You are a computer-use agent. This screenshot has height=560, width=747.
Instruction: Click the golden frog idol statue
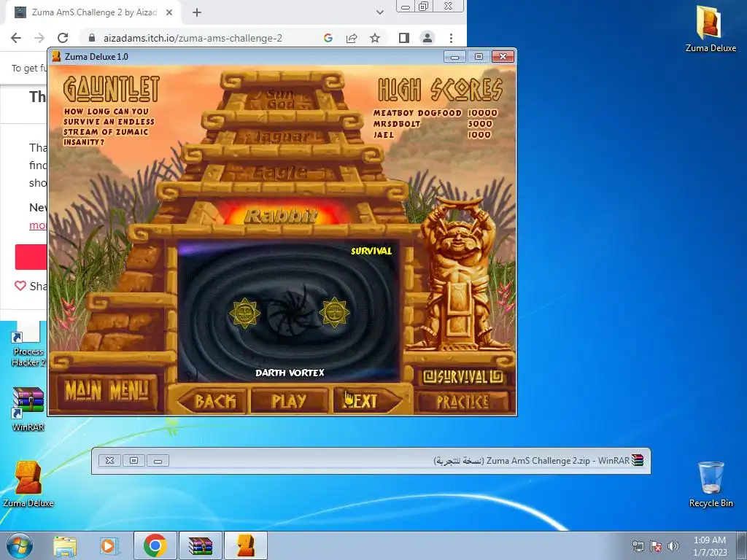pyautogui.click(x=458, y=274)
